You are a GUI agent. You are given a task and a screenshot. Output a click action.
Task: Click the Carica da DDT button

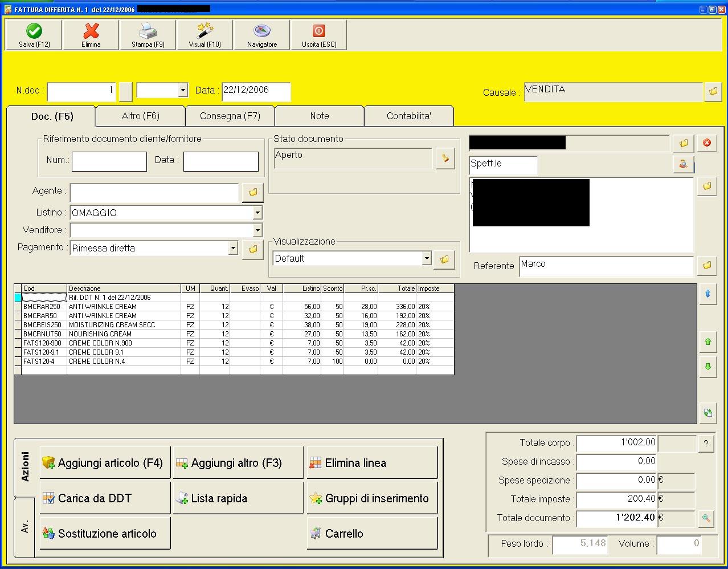105,498
